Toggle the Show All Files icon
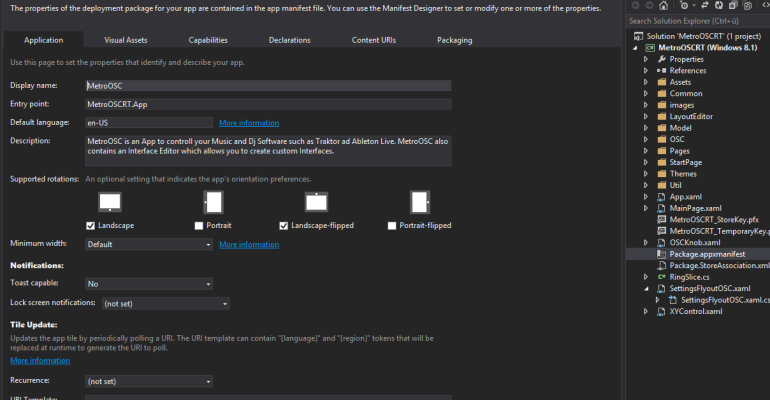The image size is (770, 400). coord(747,5)
